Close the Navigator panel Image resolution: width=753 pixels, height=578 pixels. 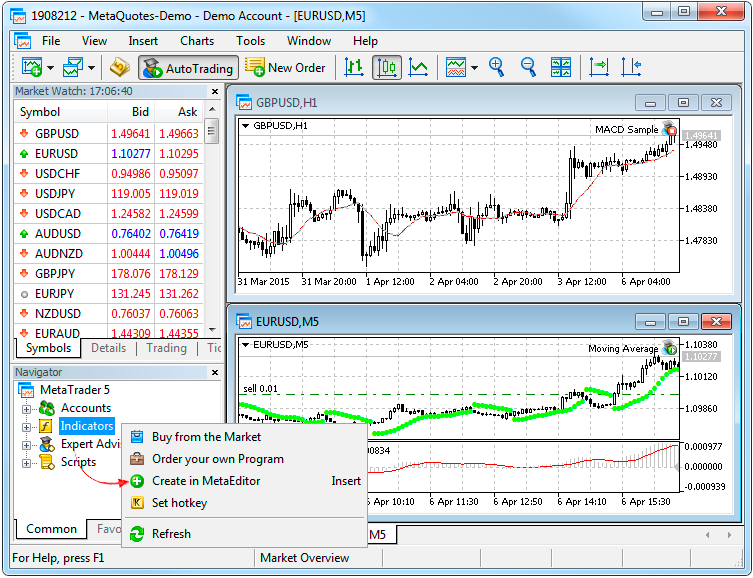(215, 372)
